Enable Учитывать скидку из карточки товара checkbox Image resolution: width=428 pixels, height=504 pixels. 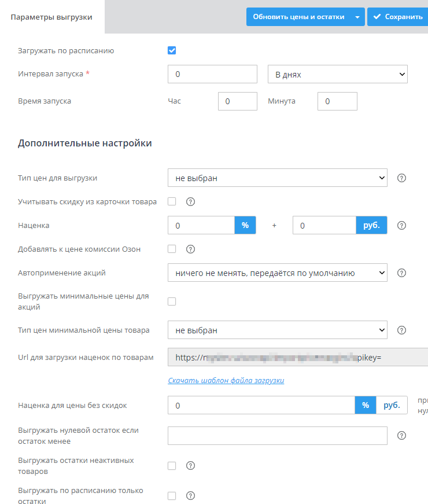pyautogui.click(x=172, y=202)
